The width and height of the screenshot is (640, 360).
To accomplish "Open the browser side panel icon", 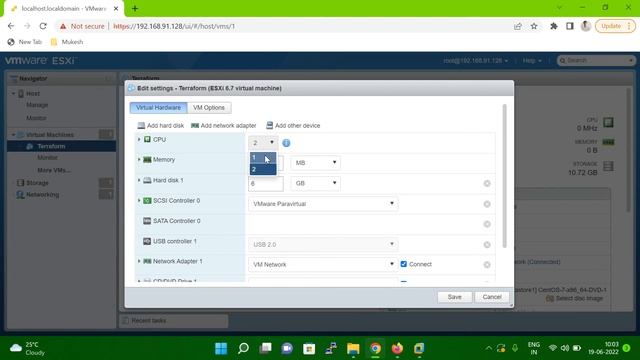I will 570,26.
